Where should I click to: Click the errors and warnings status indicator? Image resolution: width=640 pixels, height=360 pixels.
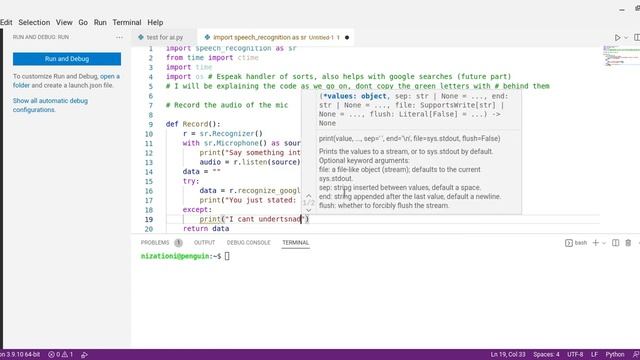click(x=60, y=354)
